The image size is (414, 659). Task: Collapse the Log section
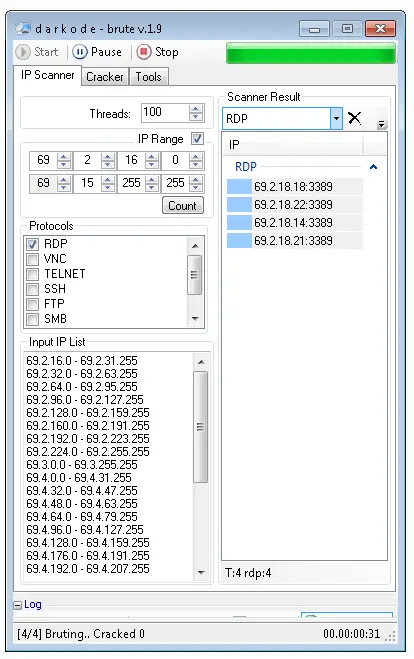coord(18,605)
